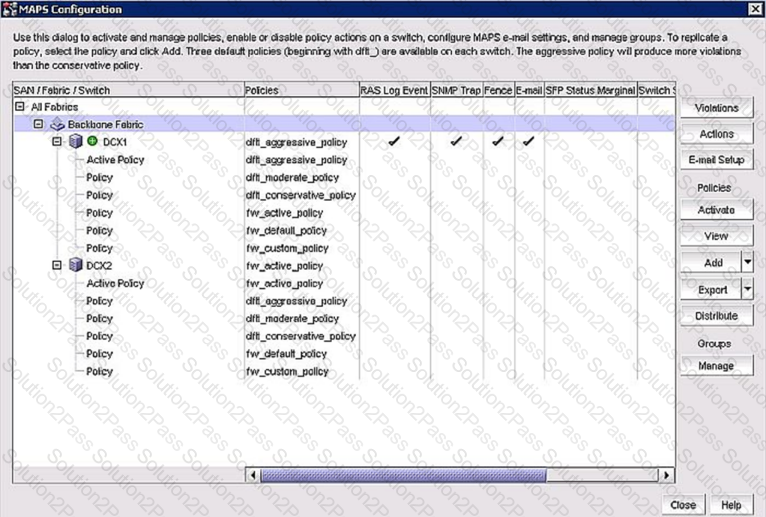Open the Add button dropdown arrow
Image resolution: width=766 pixels, height=517 pixels.
[747, 262]
